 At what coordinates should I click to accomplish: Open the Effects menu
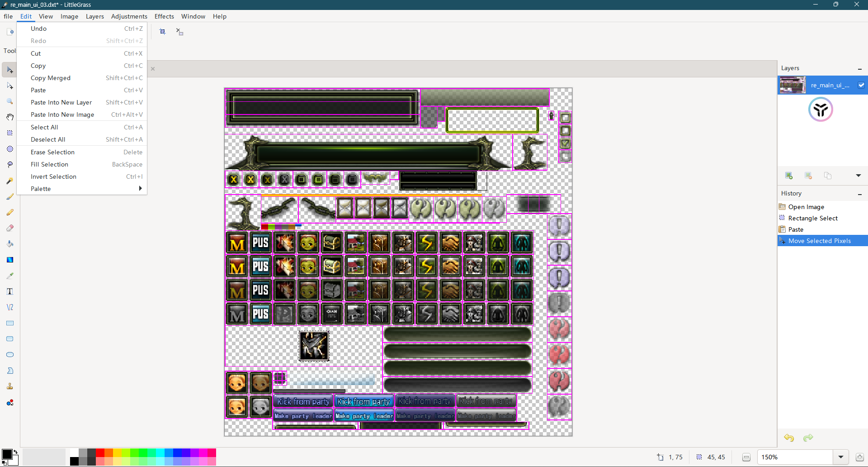tap(164, 16)
